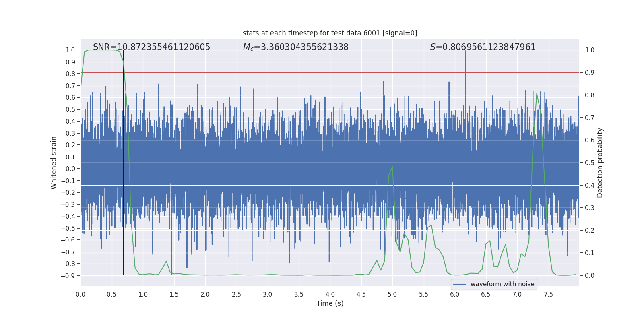The height and width of the screenshot is (322, 644).
Task: Select the S=0.8069 annotation text
Action: tap(483, 47)
